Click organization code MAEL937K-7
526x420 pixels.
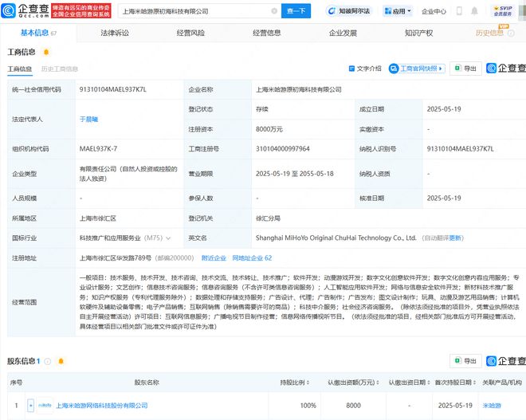pyautogui.click(x=98, y=149)
